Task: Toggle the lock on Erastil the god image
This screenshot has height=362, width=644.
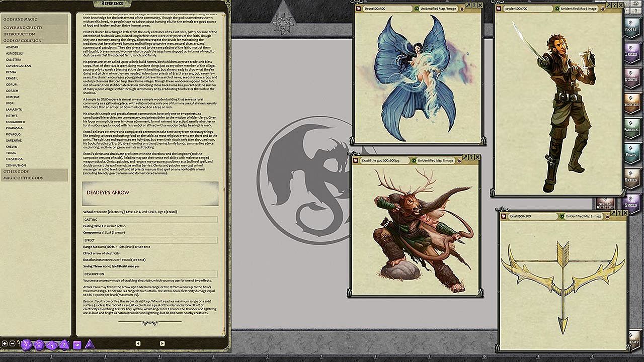Action: (459, 160)
